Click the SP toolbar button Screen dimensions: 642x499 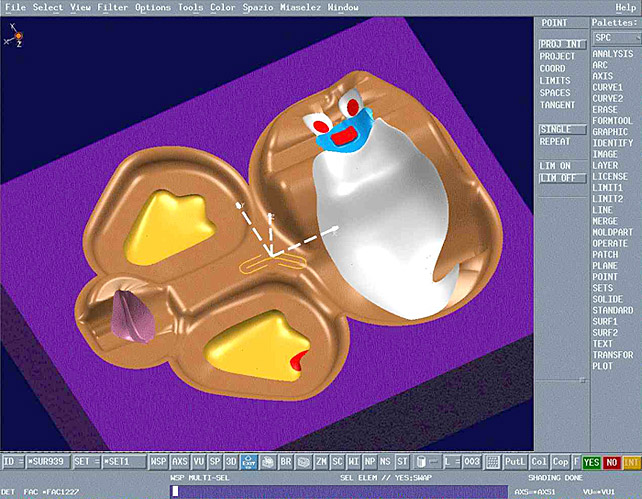click(x=215, y=462)
